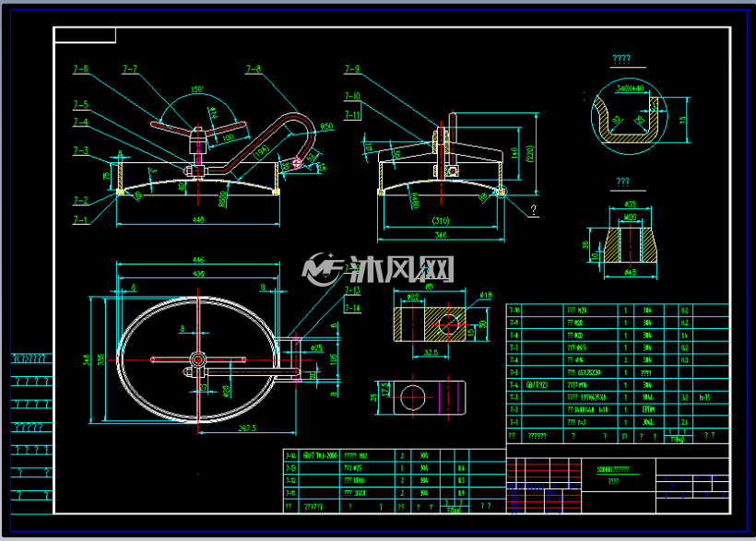Screen dimensions: 756x541
Task: Select the h=15 remark cell
Action: pyautogui.click(x=705, y=397)
